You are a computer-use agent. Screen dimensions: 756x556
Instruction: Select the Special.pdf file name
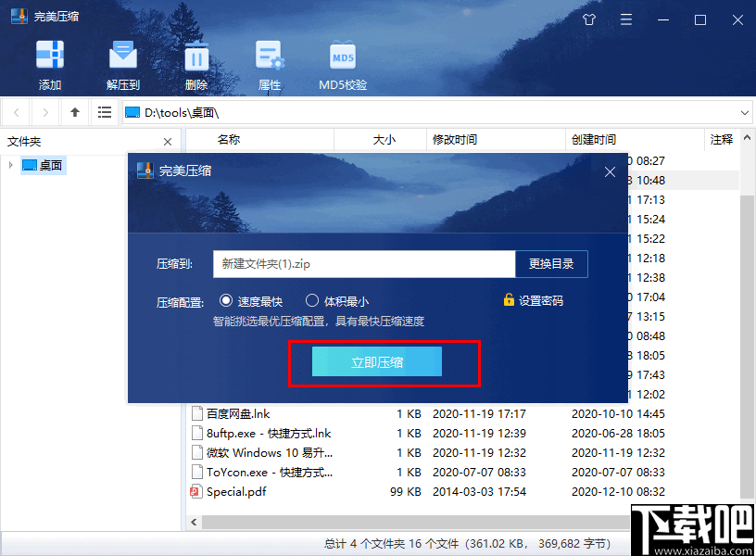point(236,491)
